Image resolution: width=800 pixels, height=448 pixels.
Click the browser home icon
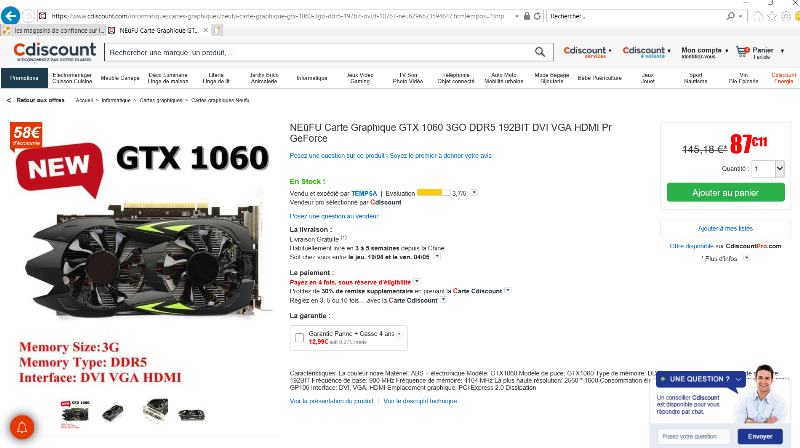pos(759,16)
